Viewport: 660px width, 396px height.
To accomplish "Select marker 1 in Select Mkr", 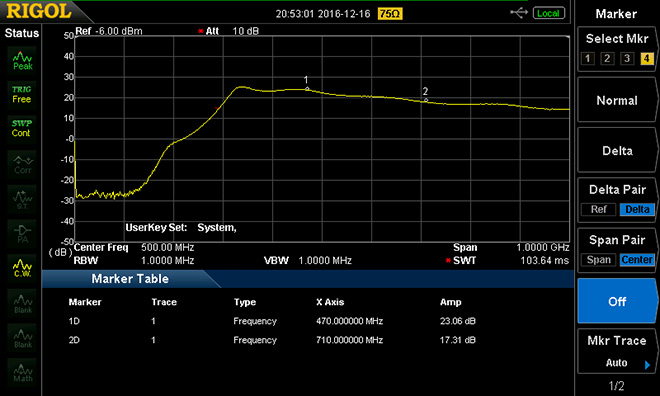I will pyautogui.click(x=588, y=58).
